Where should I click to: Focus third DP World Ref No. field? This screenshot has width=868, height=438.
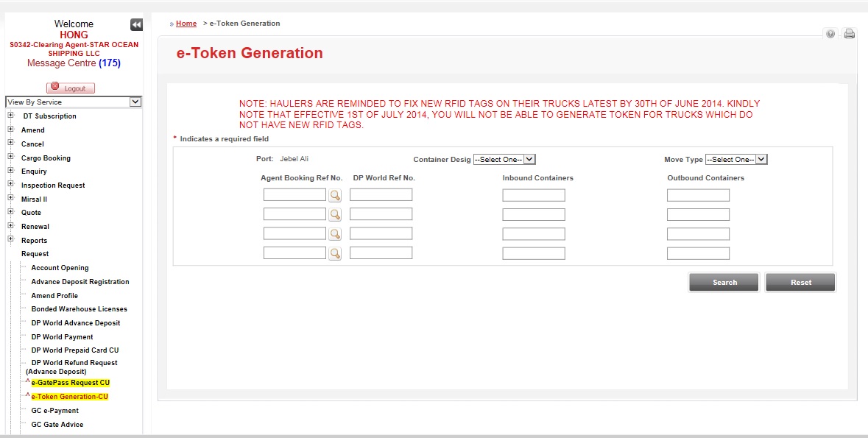(381, 233)
